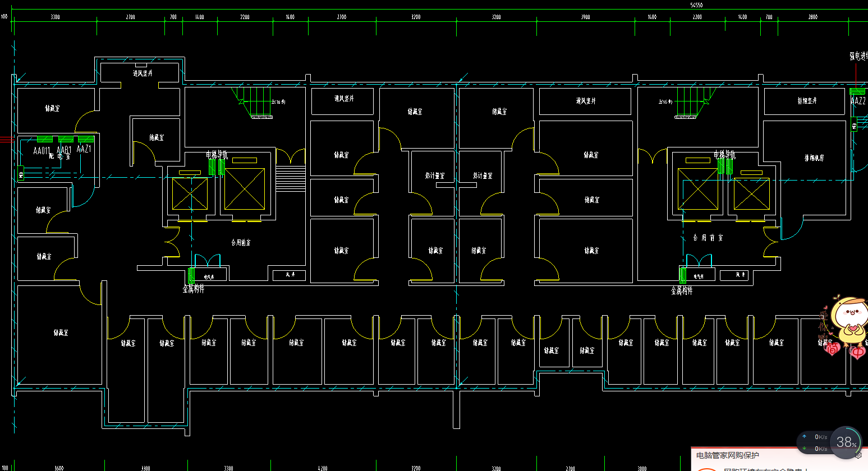The height and width of the screenshot is (471, 868).
Task: Click the yellow chick mascot sticker
Action: pyautogui.click(x=849, y=320)
